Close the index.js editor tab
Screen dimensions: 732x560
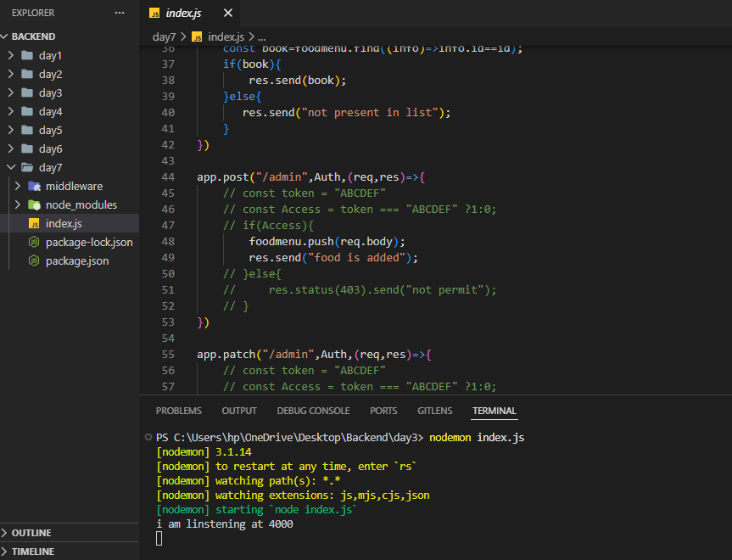228,13
